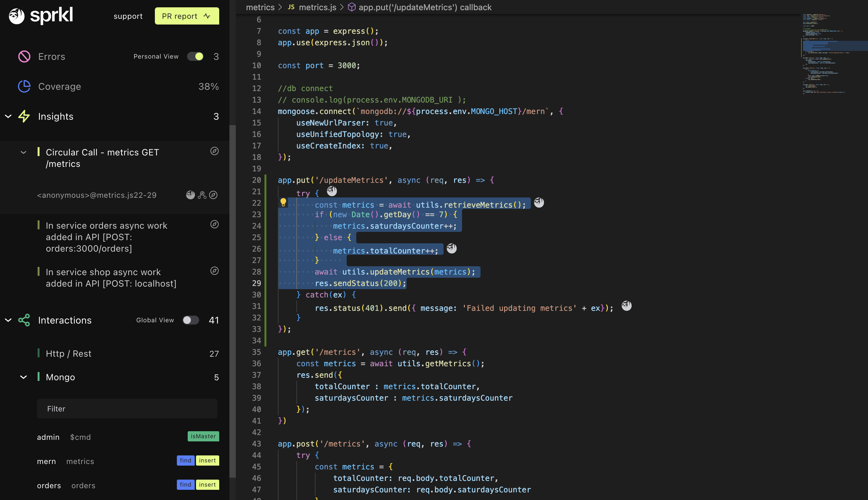The image size is (868, 500).
Task: Click the 'metrics' folder breadcrumb
Action: pyautogui.click(x=260, y=7)
